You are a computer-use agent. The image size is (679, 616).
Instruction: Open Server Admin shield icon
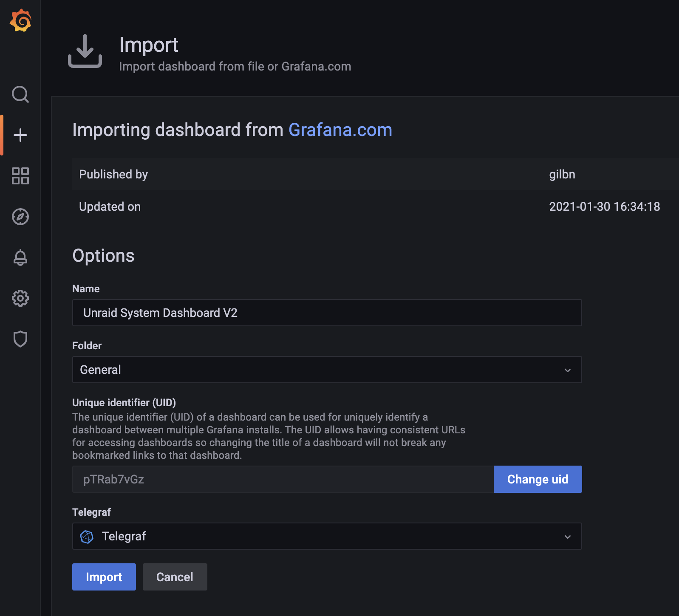[20, 339]
